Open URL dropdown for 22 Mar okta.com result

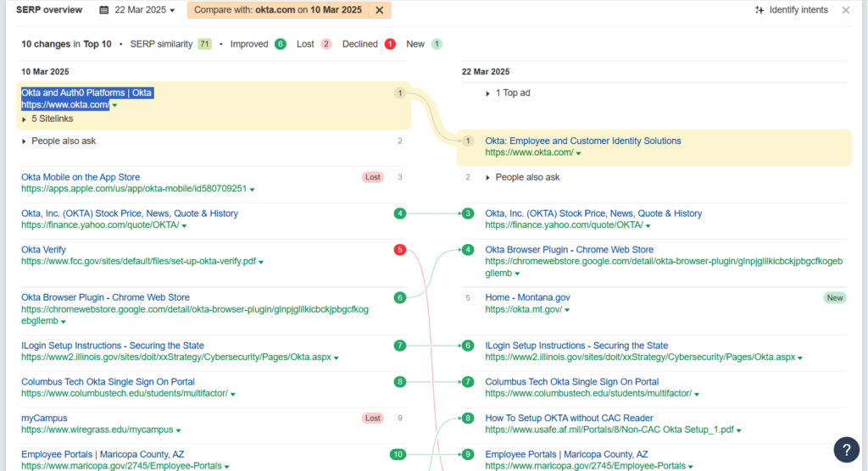click(578, 153)
